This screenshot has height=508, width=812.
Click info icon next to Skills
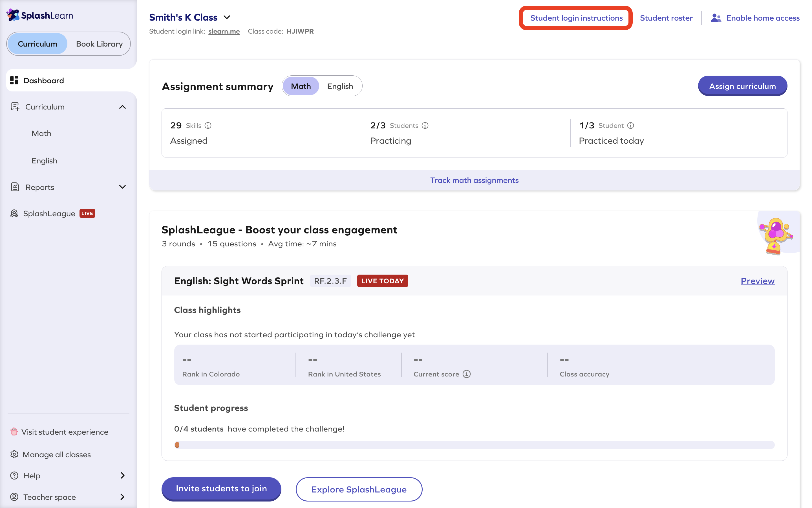pos(208,125)
